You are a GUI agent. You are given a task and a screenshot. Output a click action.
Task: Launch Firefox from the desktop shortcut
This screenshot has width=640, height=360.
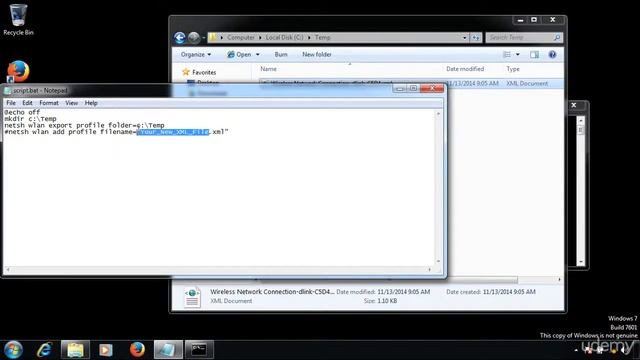point(18,71)
